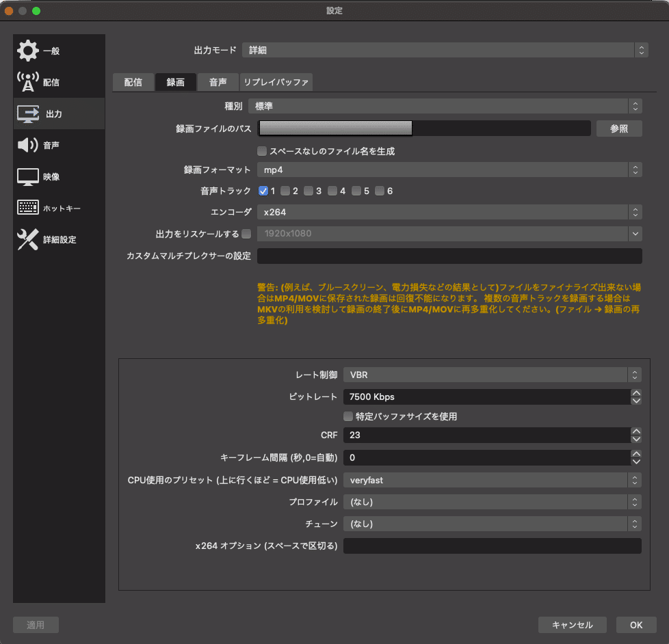Click the x264 オプション input field
669x644 pixels.
(x=492, y=546)
